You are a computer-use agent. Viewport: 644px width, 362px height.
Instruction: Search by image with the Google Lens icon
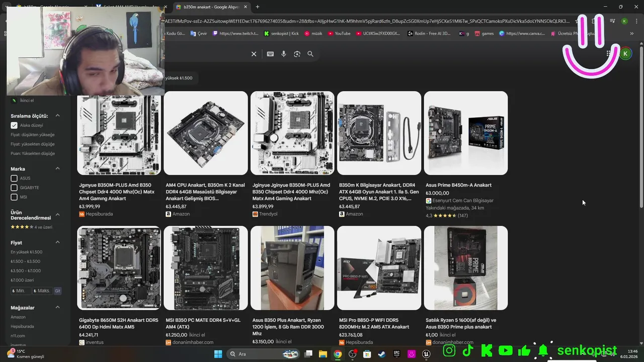(x=297, y=54)
